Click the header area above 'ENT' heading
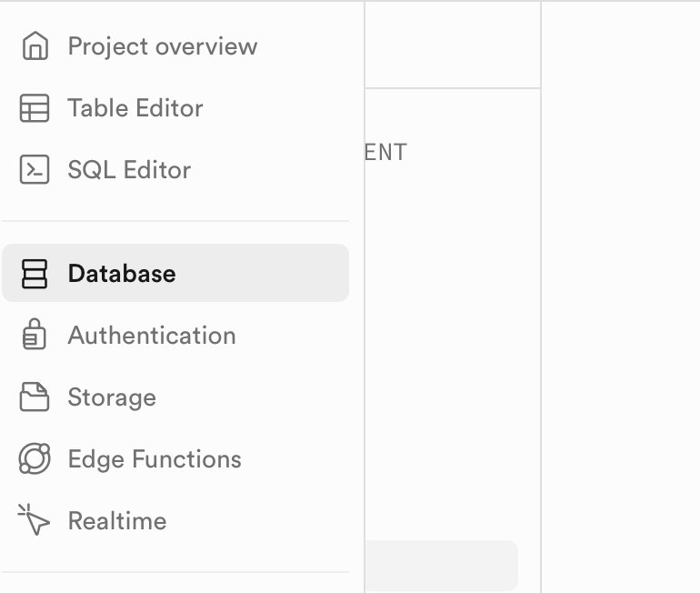The image size is (700, 593). point(452,45)
